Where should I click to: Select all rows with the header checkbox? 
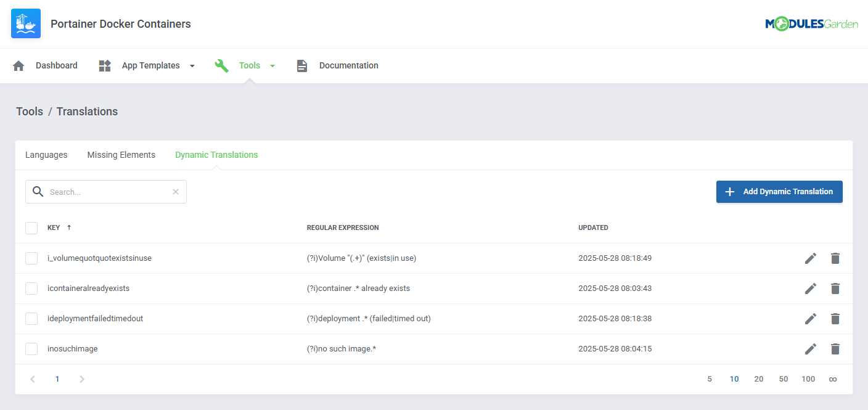pos(31,228)
